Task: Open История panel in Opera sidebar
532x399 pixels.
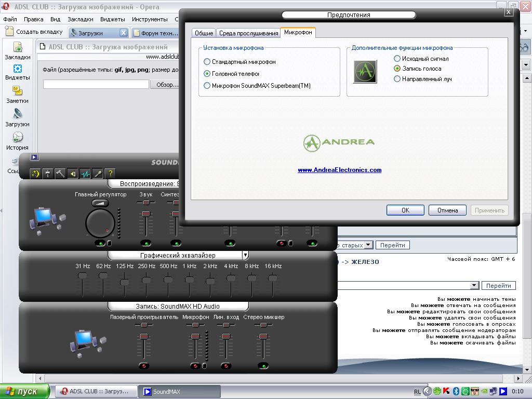Action: pos(17,141)
